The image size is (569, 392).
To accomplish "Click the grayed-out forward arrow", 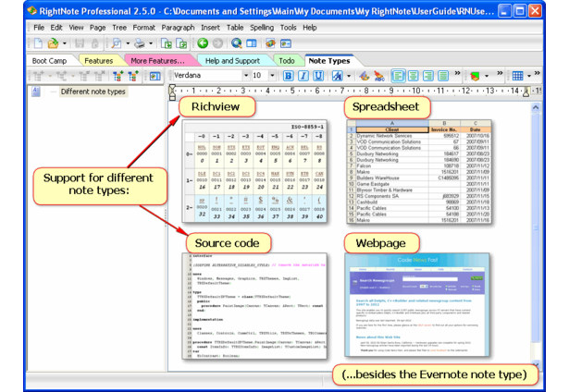I will 217,43.
